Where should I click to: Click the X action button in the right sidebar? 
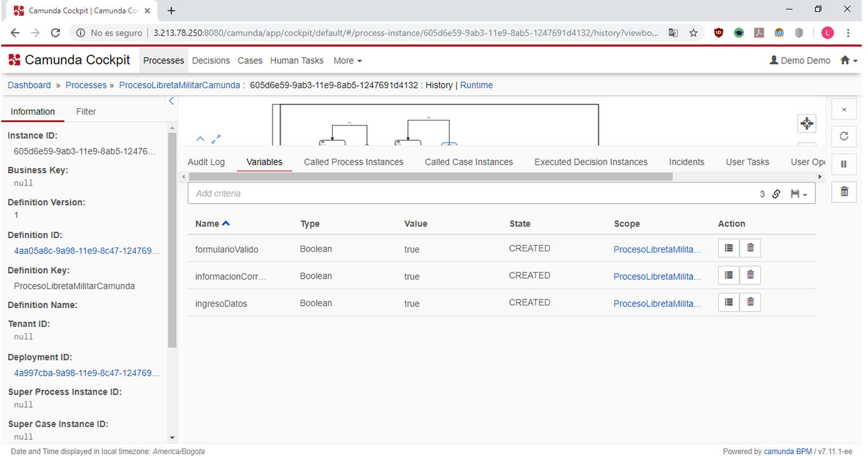tap(844, 110)
